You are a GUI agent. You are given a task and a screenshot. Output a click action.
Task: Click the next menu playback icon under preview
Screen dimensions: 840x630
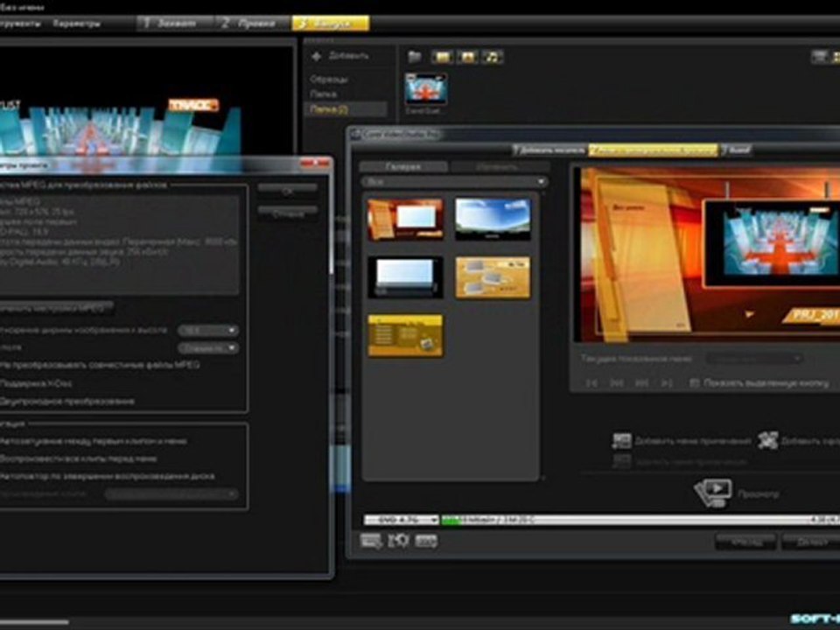click(x=641, y=383)
